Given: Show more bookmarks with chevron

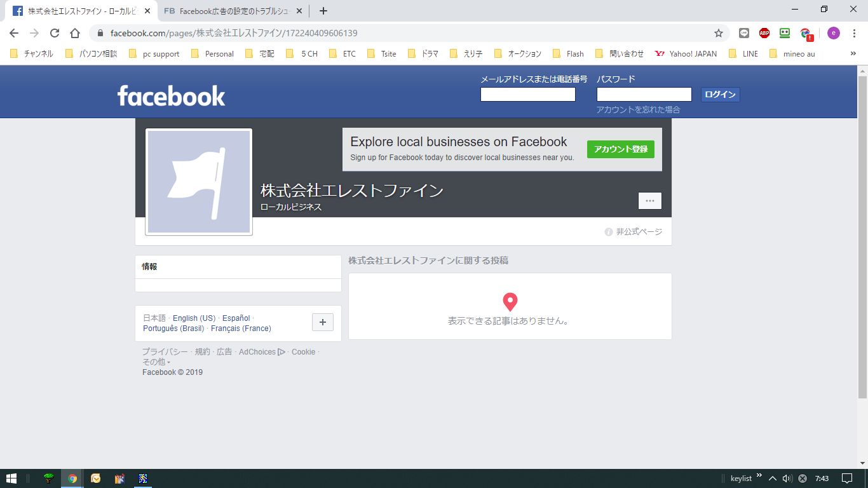Looking at the screenshot, I should (853, 54).
